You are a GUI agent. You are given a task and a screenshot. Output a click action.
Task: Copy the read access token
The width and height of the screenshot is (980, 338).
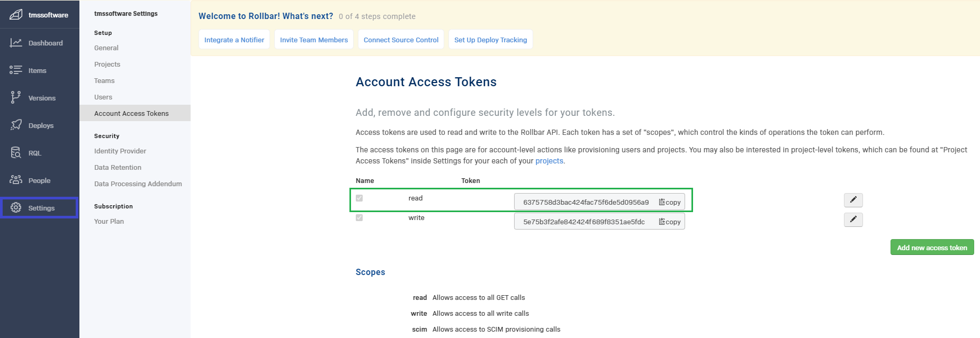click(x=670, y=202)
